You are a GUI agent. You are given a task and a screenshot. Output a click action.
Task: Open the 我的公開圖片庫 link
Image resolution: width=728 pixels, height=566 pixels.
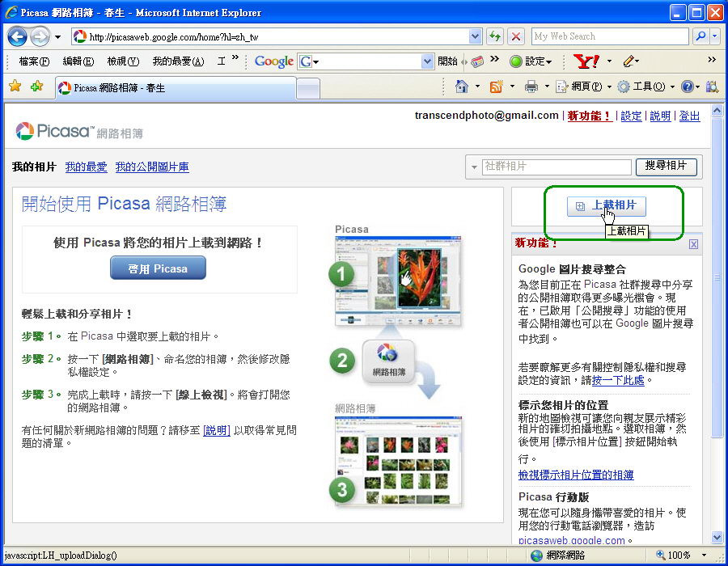coord(152,167)
